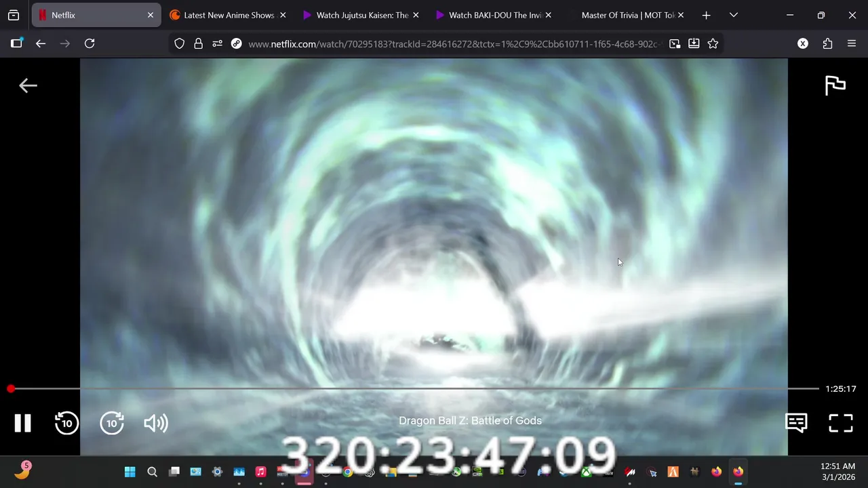868x488 pixels.
Task: Open subtitles and audio options
Action: [x=796, y=423]
